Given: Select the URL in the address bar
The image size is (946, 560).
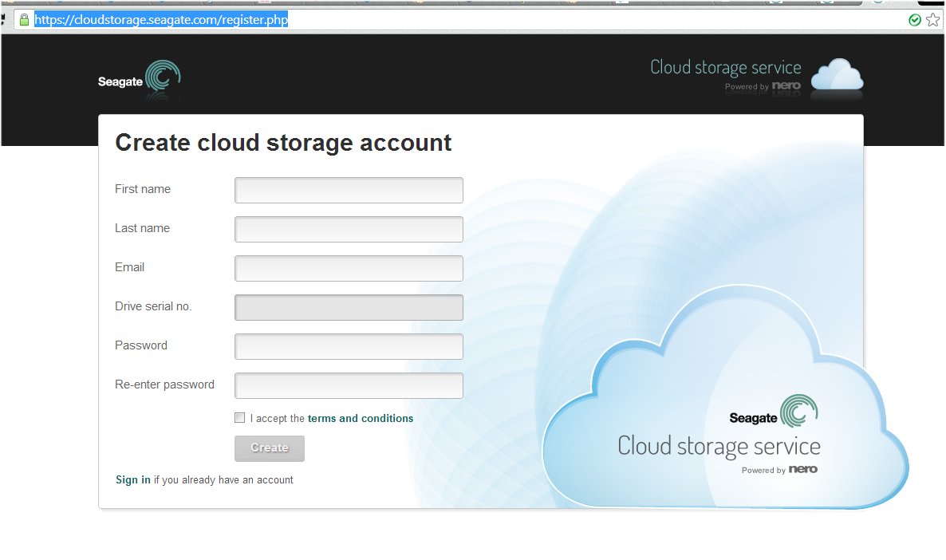Looking at the screenshot, I should click(x=161, y=20).
